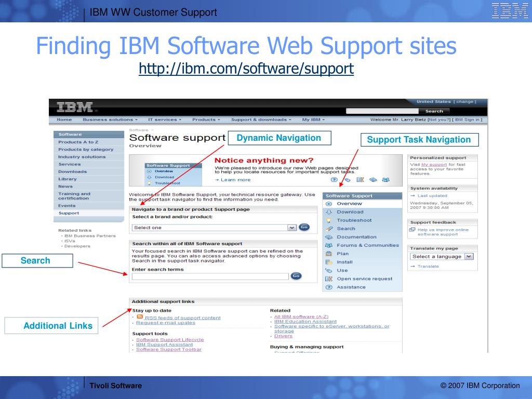Click the Forums & Communities label
The image size is (532, 399).
click(x=368, y=245)
